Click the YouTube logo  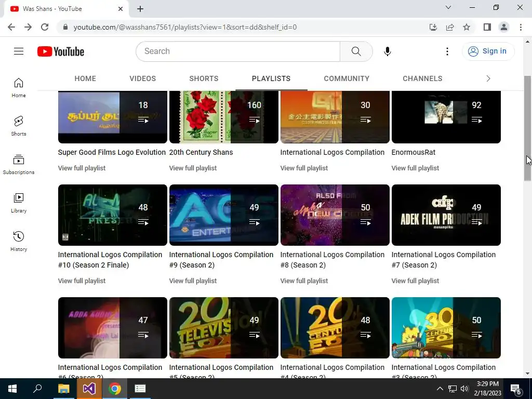tap(61, 51)
